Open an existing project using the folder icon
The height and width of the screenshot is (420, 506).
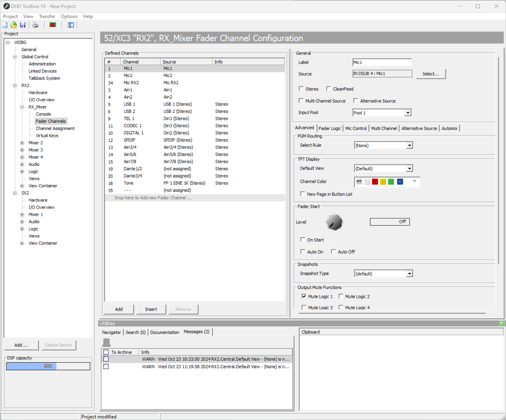[x=14, y=25]
